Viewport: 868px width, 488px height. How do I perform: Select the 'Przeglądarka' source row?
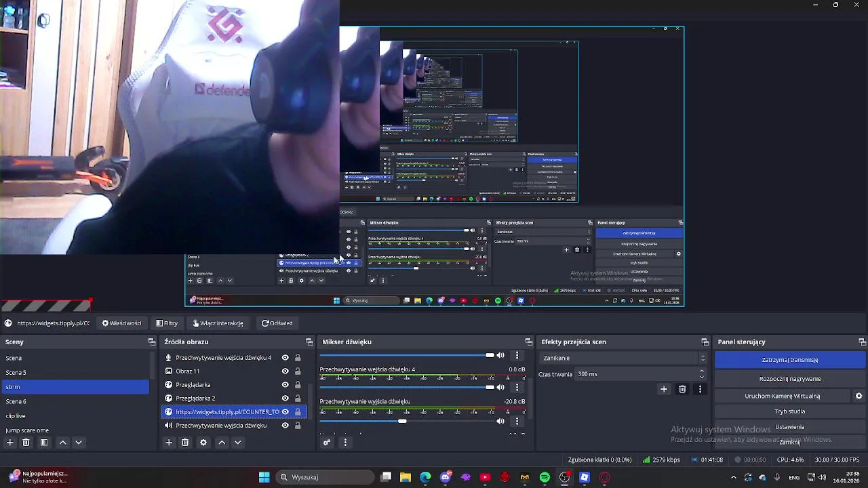coord(234,385)
